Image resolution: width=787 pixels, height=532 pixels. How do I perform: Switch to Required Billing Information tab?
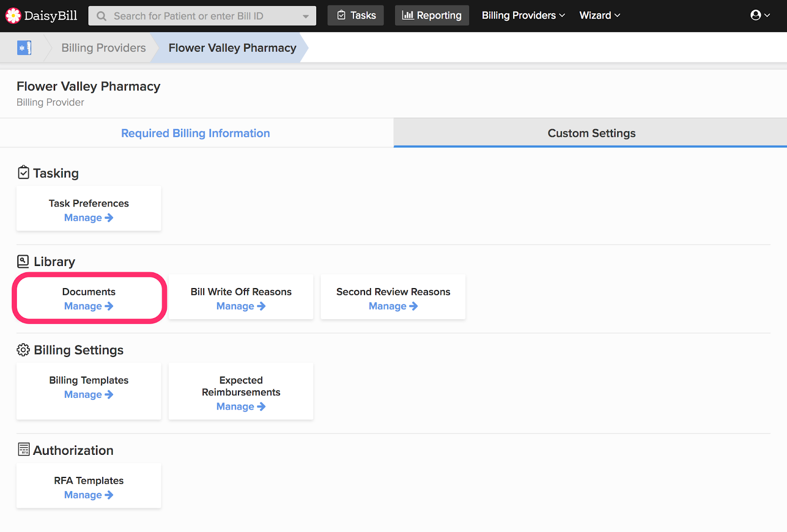pyautogui.click(x=196, y=133)
